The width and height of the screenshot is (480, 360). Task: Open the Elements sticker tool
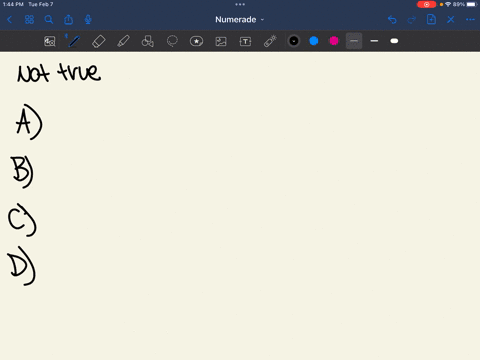(196, 41)
